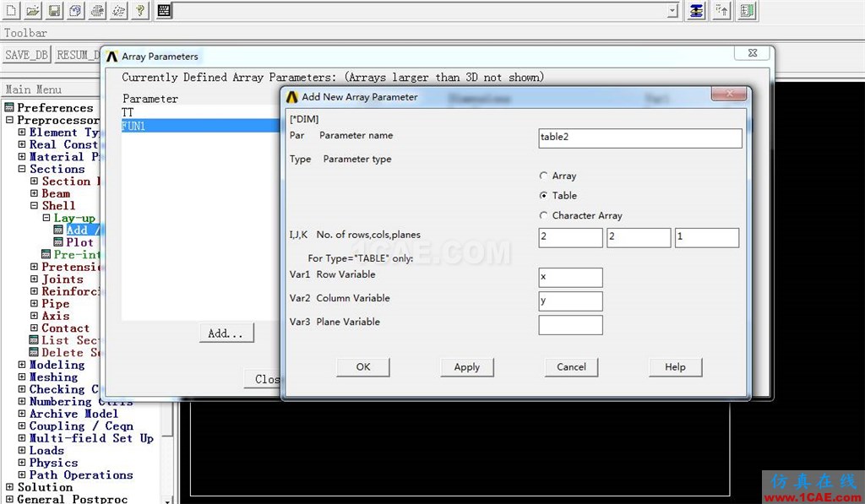Expand the Material Props node

21,156
